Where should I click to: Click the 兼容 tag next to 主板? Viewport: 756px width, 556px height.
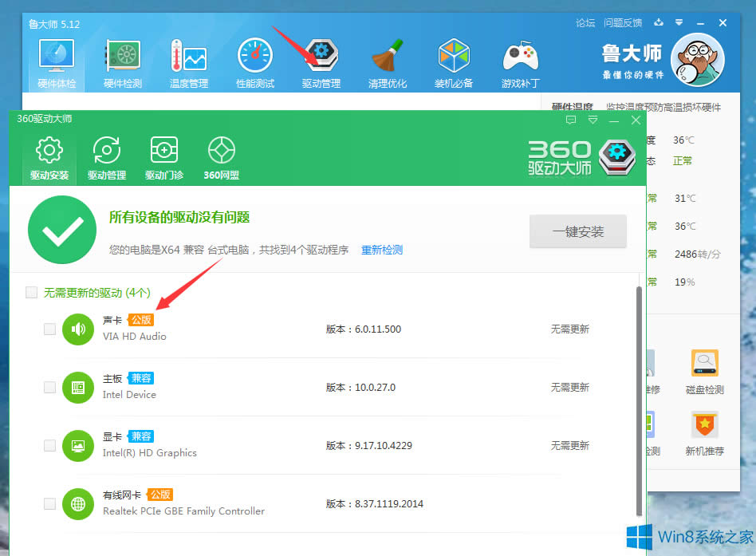tap(141, 378)
